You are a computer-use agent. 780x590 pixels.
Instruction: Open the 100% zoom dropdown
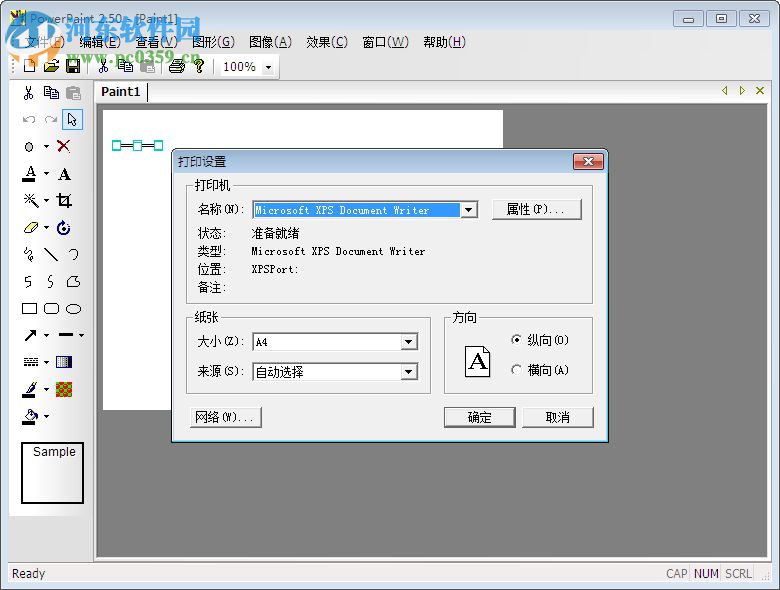point(269,67)
